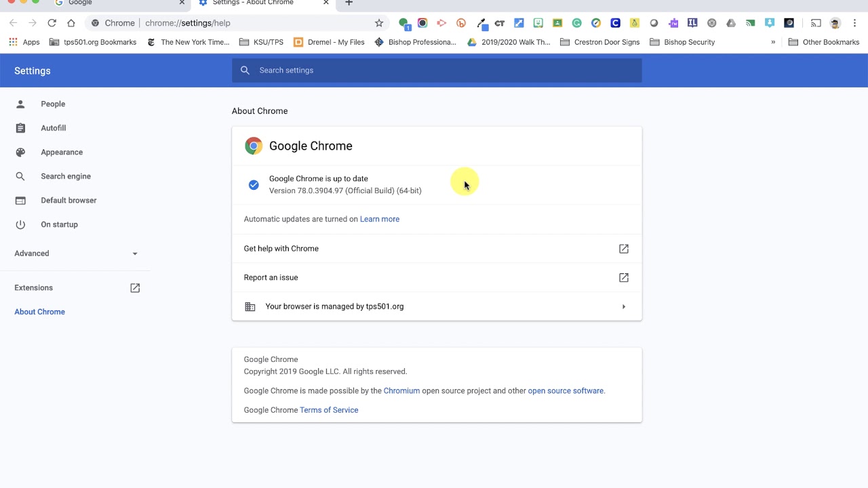This screenshot has height=488, width=868.
Task: Open Report an issue external link icon
Action: click(623, 278)
